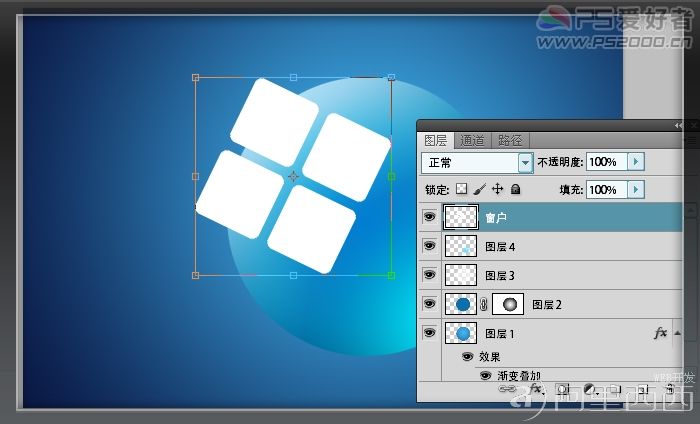Hide the 渐变叠加 effect

tap(486, 375)
